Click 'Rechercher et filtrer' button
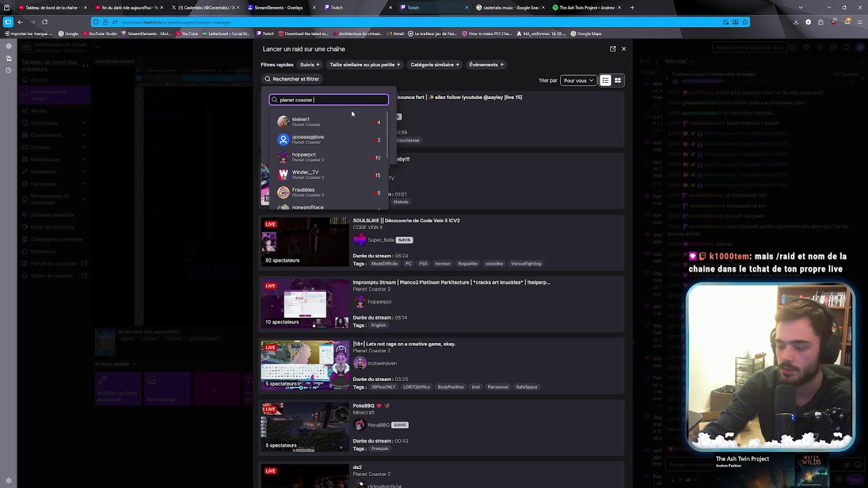This screenshot has height=488, width=868. 292,79
